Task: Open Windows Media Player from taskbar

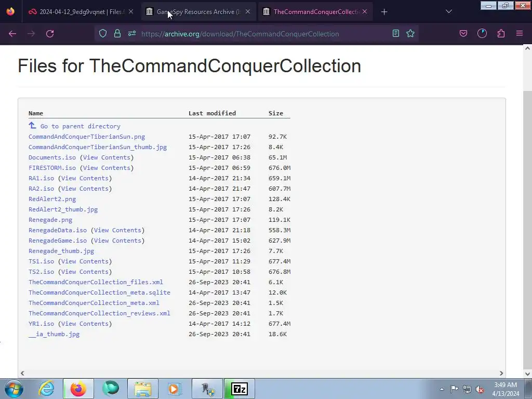Action: click(x=175, y=389)
